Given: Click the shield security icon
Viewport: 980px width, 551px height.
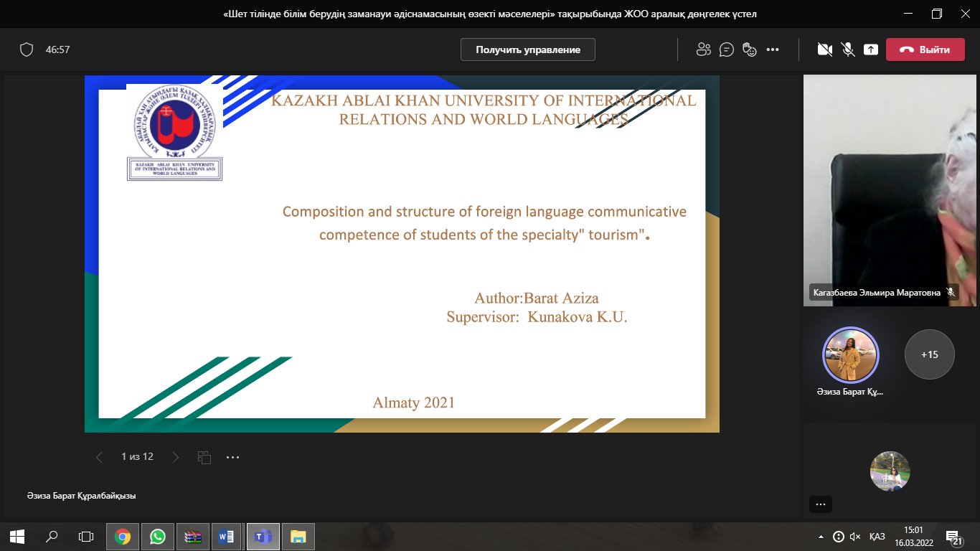Looking at the screenshot, I should 27,50.
